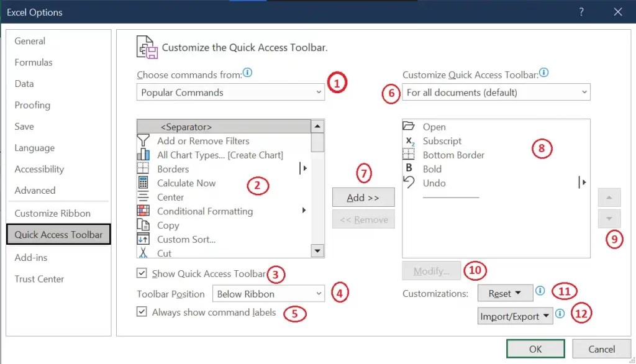Select the Quick Access Toolbar category
The image size is (636, 364).
[58, 234]
